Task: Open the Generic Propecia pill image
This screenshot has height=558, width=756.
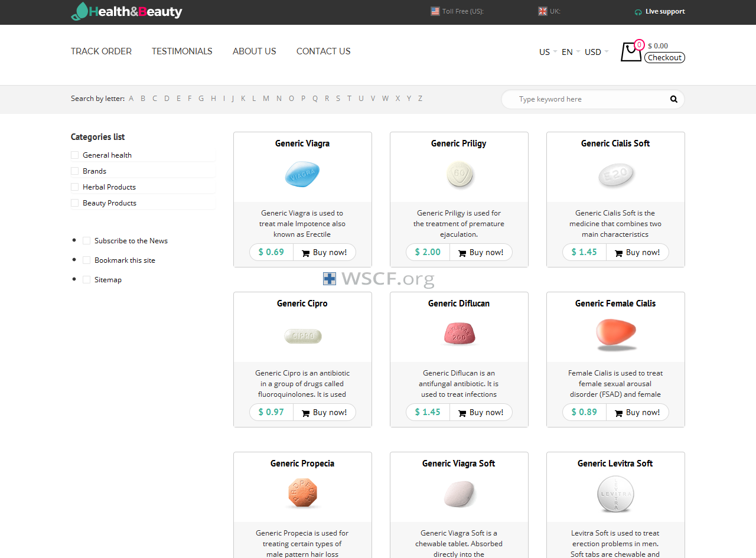Action: click(x=302, y=494)
